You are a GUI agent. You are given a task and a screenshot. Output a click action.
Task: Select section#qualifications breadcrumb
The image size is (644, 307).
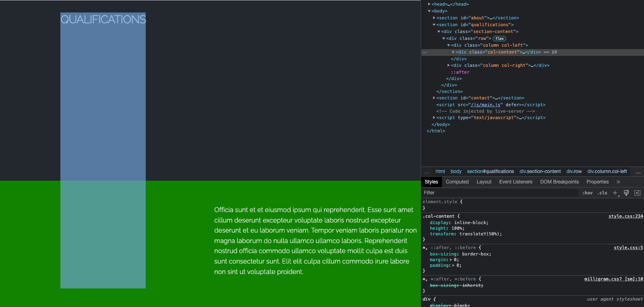[x=490, y=171]
